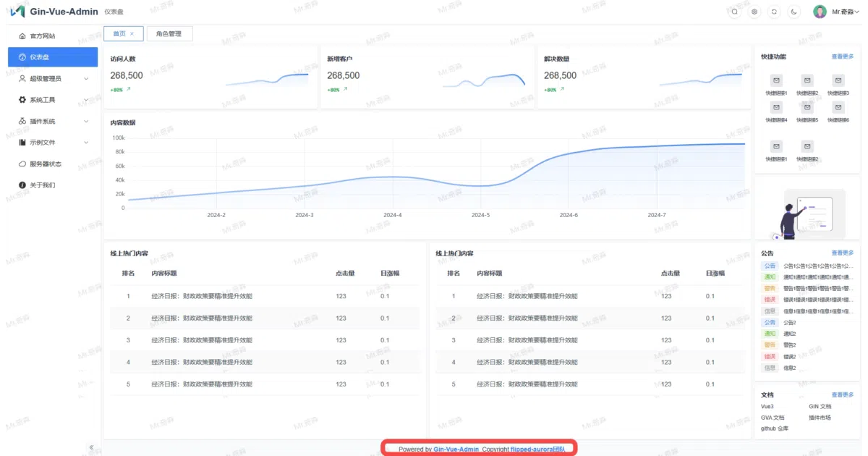
Task: Click the 公告1 announcement text
Action: [818, 266]
